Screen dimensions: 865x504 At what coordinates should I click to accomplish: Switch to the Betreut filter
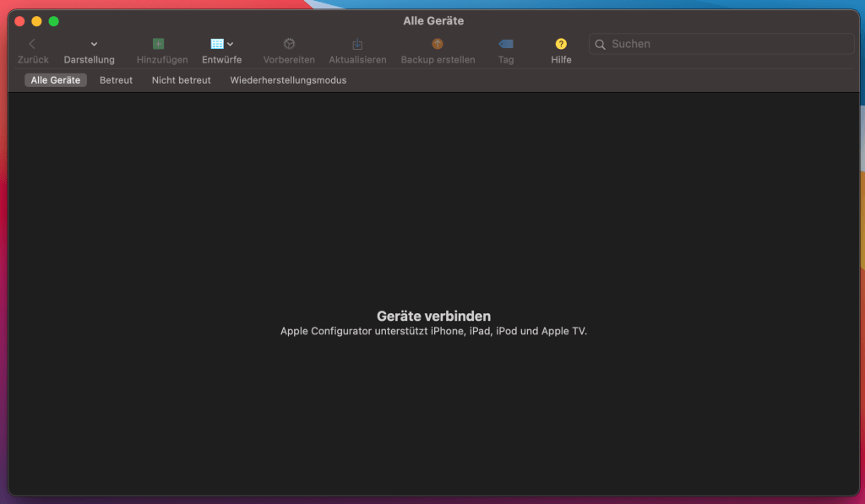116,80
